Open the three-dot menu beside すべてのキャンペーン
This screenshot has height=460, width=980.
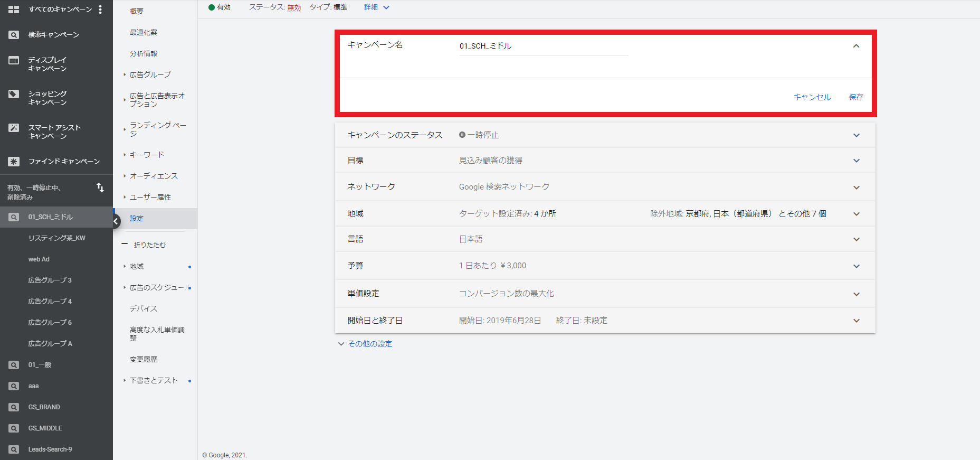click(100, 10)
